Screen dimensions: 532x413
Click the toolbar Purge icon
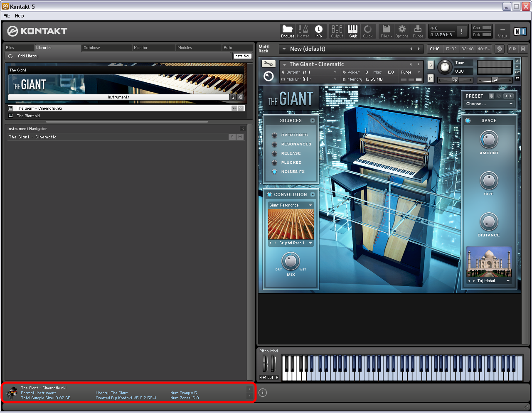(418, 31)
